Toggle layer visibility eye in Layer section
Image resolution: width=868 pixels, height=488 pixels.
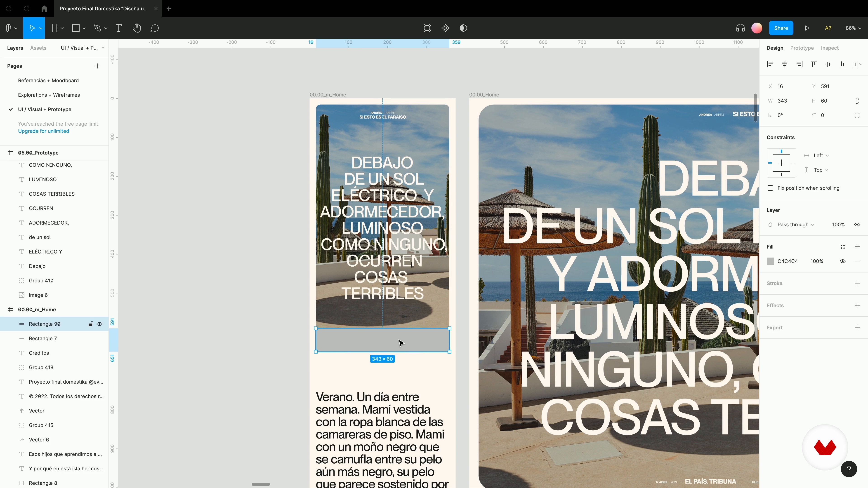click(857, 225)
